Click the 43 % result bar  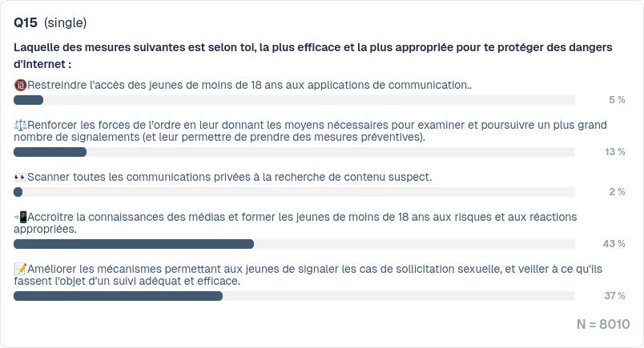(134, 244)
